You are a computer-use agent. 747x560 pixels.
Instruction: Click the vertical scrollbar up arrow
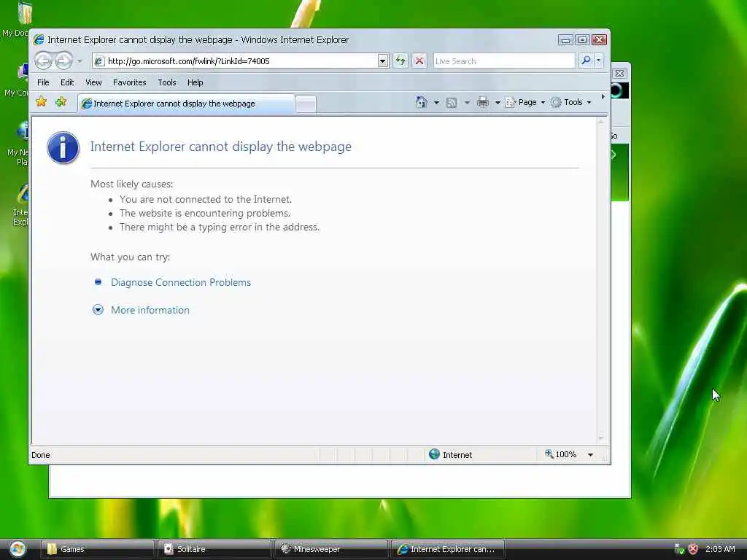pyautogui.click(x=601, y=122)
